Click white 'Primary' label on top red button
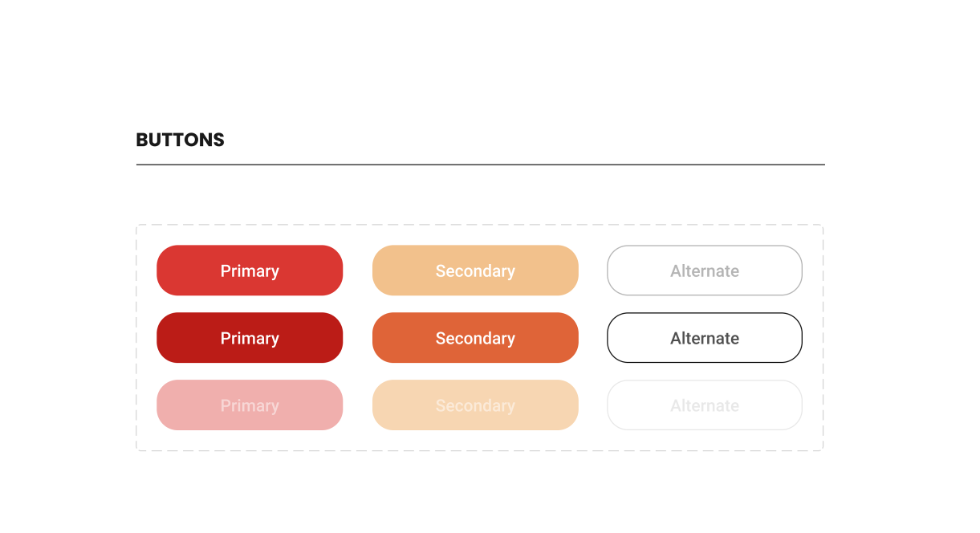This screenshot has height=533, width=980. click(250, 271)
